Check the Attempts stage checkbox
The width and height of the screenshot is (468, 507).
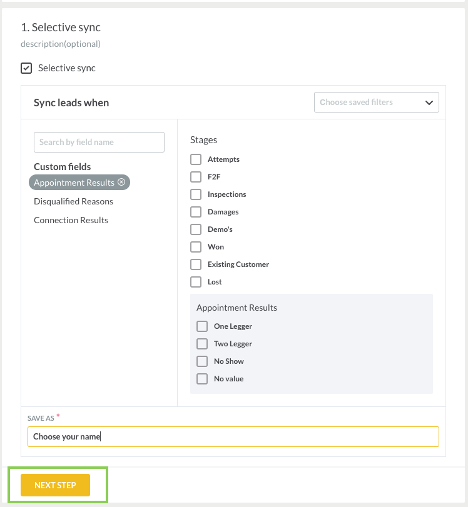[196, 159]
